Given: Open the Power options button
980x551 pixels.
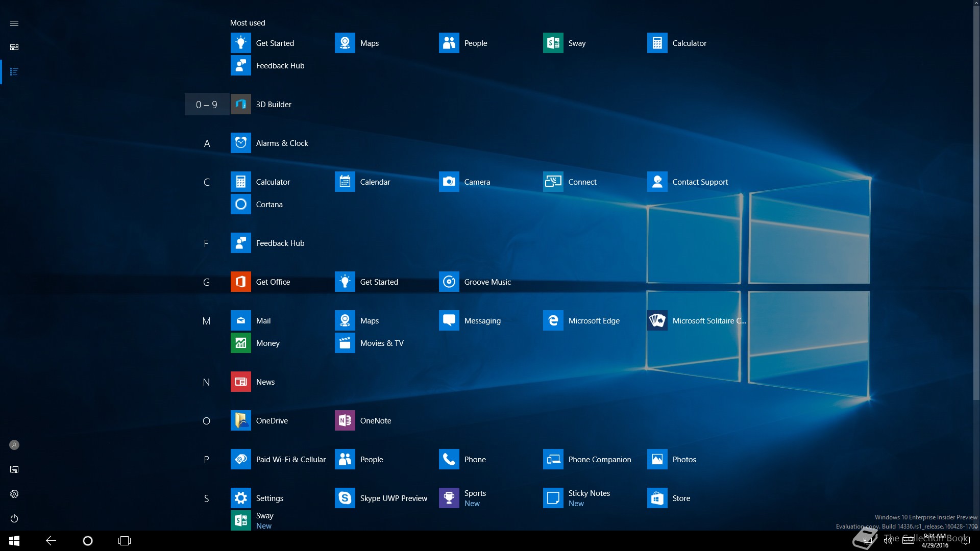Looking at the screenshot, I should point(14,518).
